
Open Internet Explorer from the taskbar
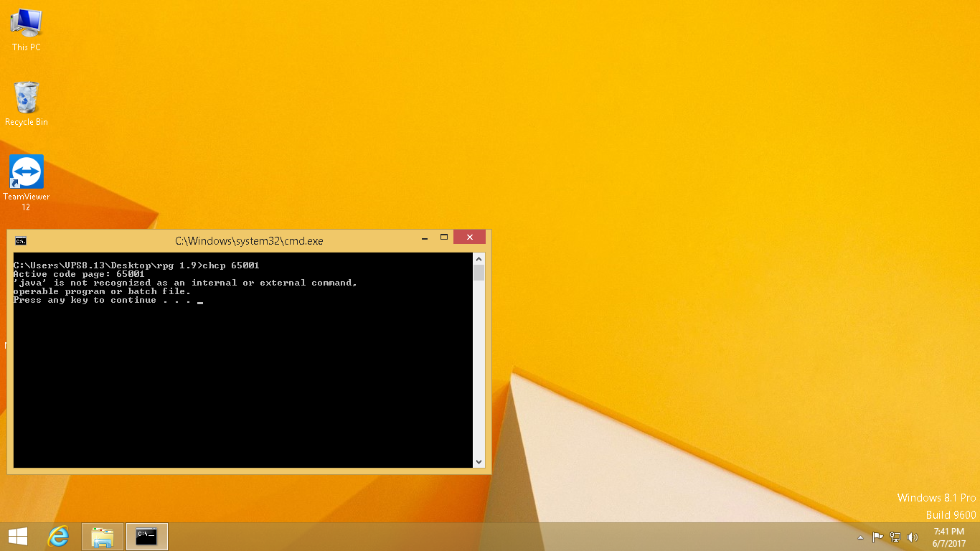(58, 537)
